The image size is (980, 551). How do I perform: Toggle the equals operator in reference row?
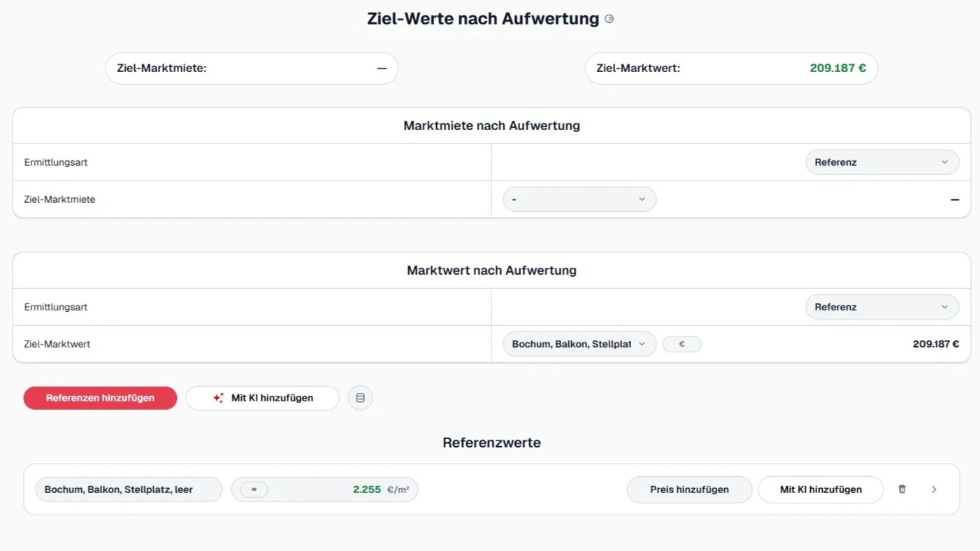254,489
